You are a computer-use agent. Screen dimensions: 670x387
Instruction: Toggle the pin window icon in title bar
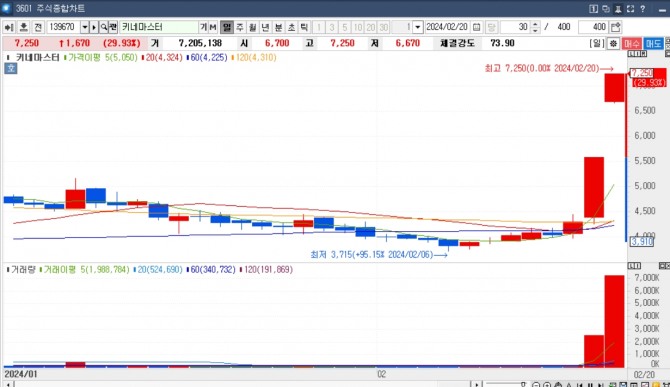pyautogui.click(x=618, y=9)
